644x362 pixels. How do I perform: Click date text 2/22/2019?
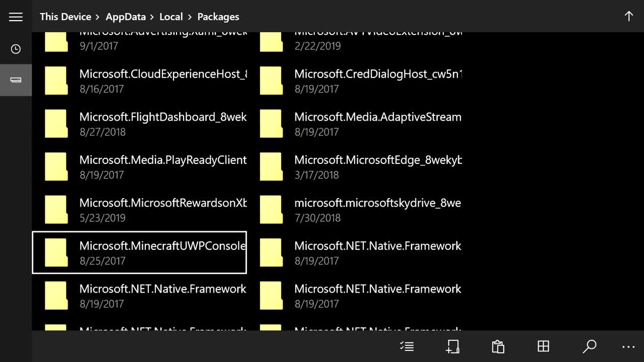coord(317,46)
